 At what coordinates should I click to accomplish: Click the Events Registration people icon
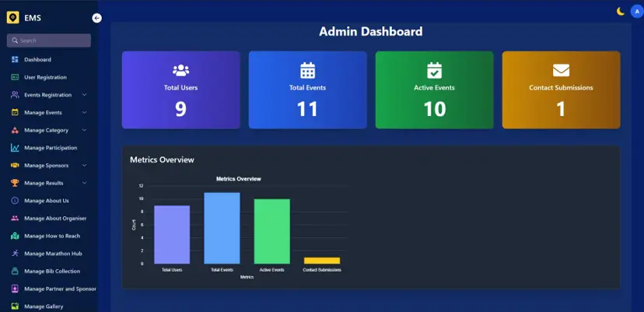tap(15, 95)
